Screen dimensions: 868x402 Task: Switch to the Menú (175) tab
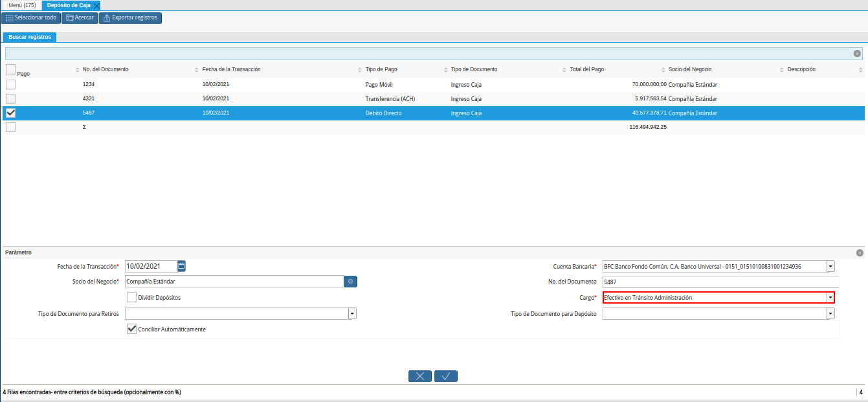pyautogui.click(x=22, y=5)
